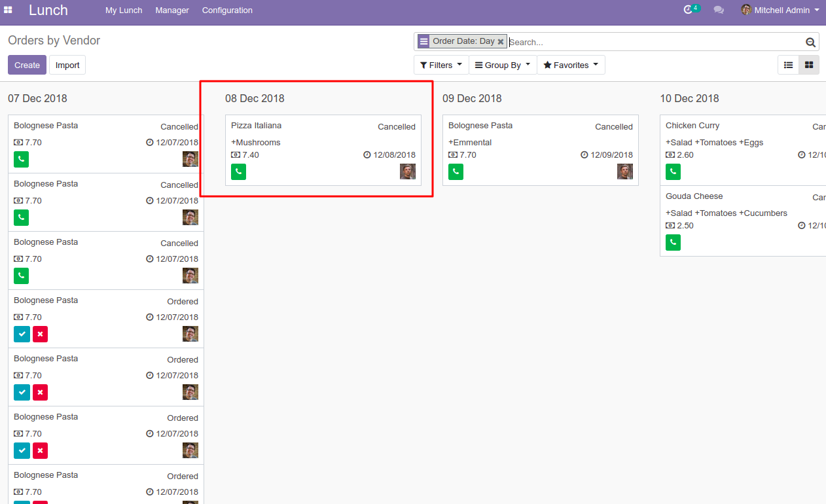Open the messaging conversations icon
Viewport: 826px width, 504px height.
tap(719, 10)
